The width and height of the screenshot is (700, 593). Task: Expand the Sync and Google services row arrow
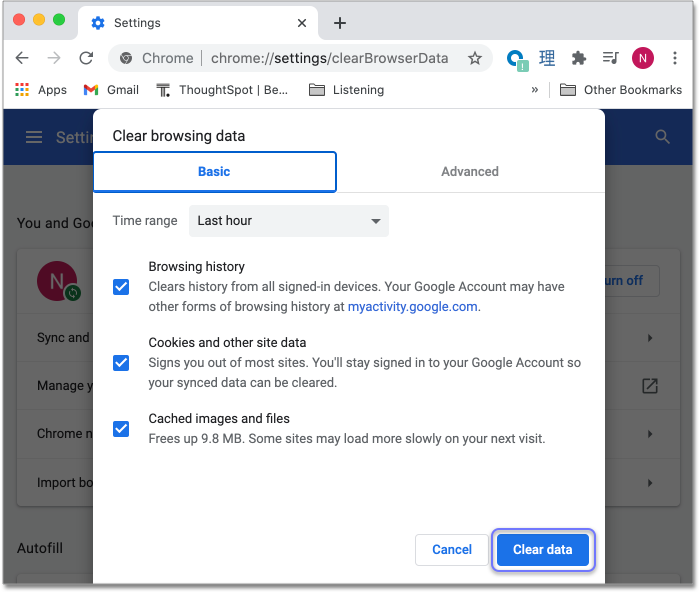point(650,338)
